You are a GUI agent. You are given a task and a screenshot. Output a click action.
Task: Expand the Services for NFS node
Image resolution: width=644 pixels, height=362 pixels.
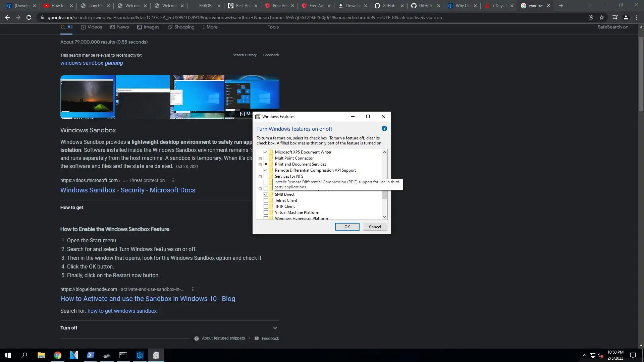point(260,177)
